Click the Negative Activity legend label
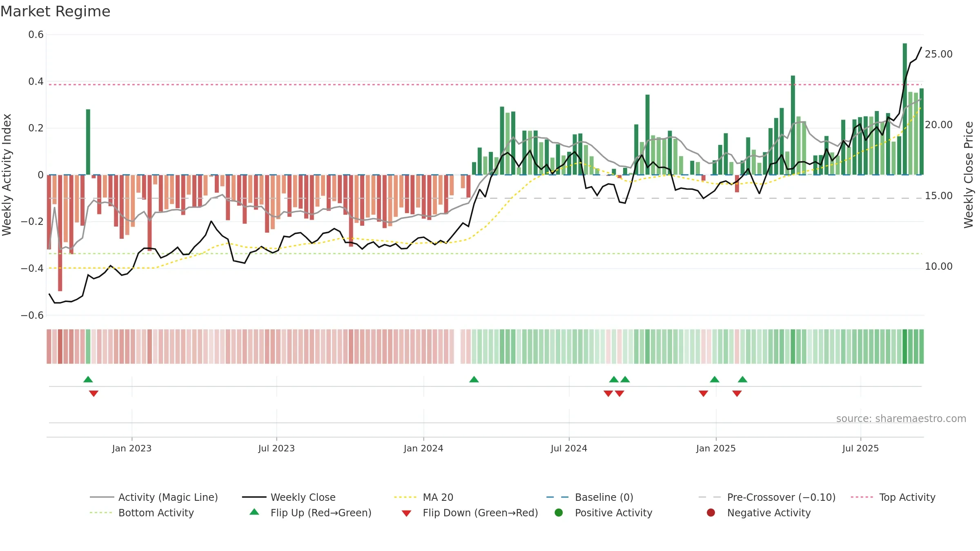980x551 pixels. coord(769,513)
